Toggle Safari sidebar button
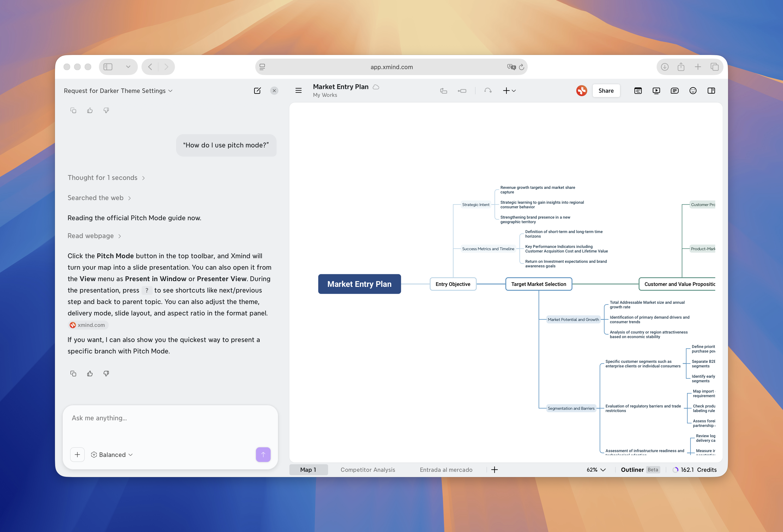The width and height of the screenshot is (783, 532). tap(108, 67)
